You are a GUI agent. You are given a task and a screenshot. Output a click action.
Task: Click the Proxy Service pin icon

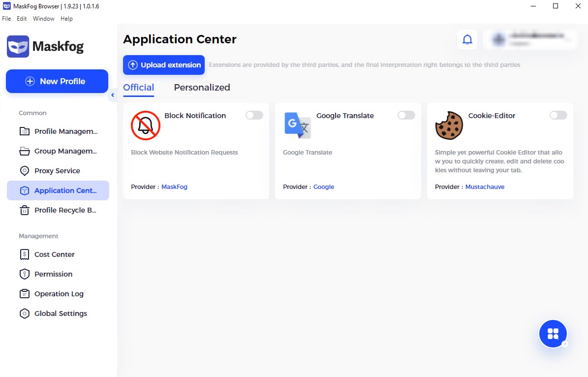pyautogui.click(x=25, y=171)
